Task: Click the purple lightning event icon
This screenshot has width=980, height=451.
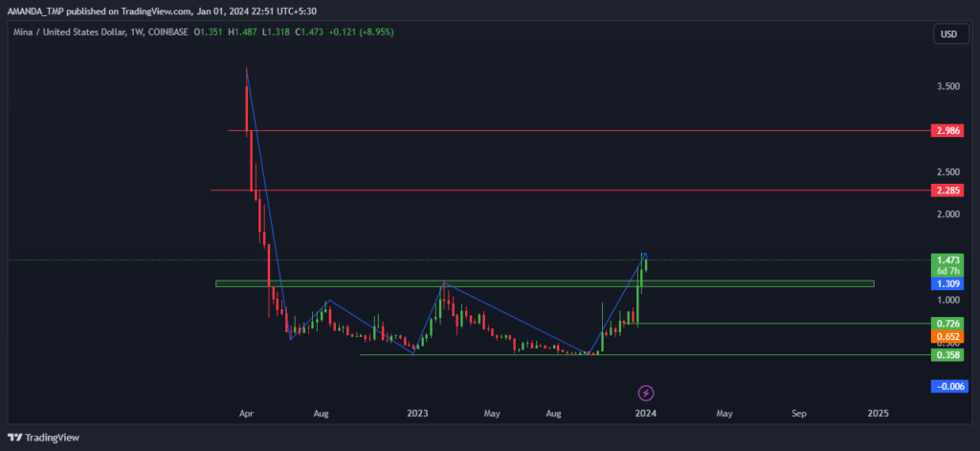Action: point(646,393)
